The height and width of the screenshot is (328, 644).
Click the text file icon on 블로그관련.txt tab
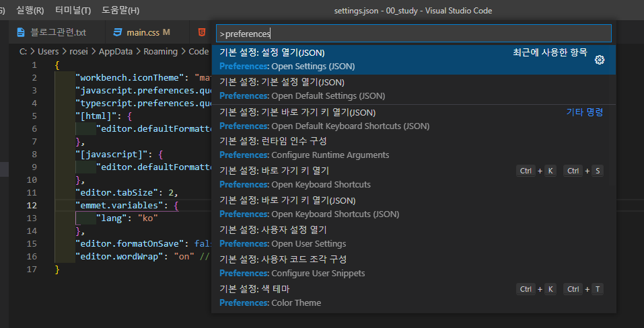tap(21, 32)
